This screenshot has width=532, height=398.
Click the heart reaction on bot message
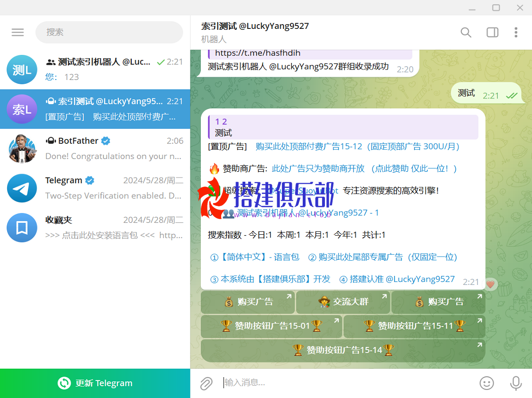point(490,284)
